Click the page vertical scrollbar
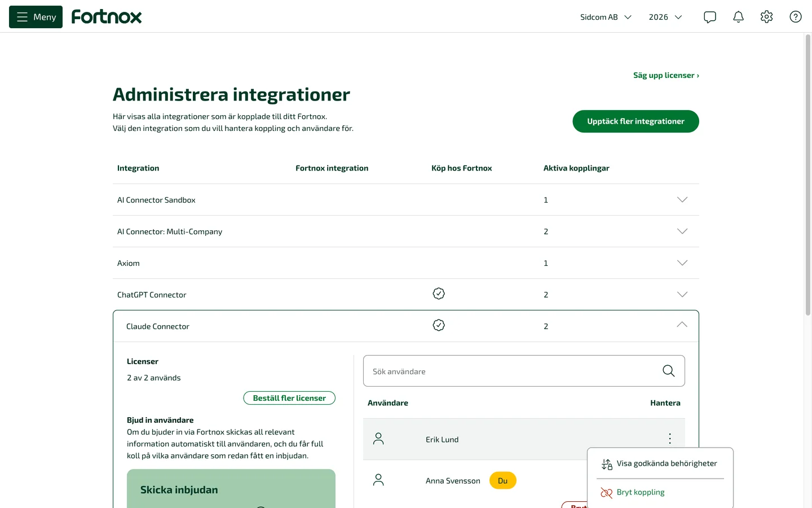 [x=807, y=175]
